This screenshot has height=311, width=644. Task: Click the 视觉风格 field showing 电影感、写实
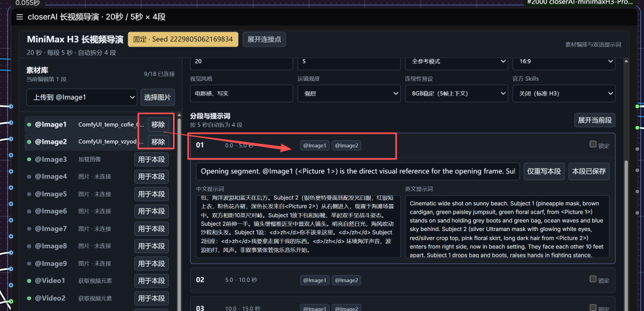241,93
